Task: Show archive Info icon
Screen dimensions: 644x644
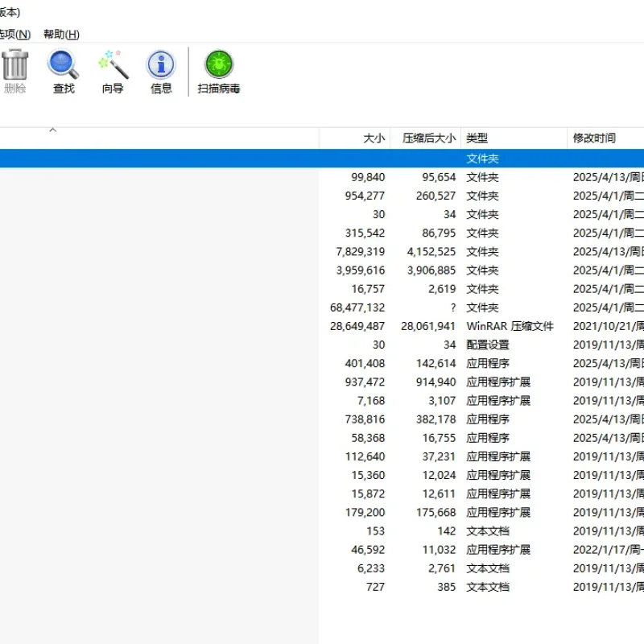Action: 161,64
